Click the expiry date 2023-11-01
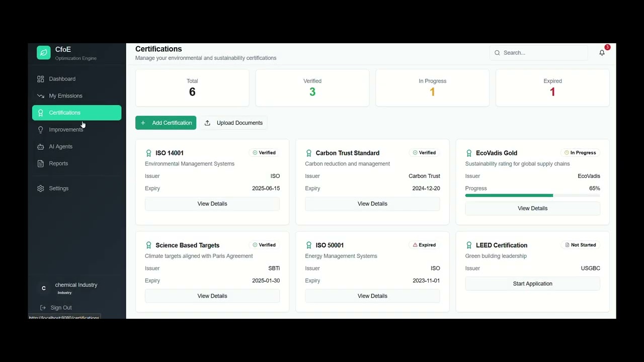Screen dimensions: 644x362 click(426, 281)
